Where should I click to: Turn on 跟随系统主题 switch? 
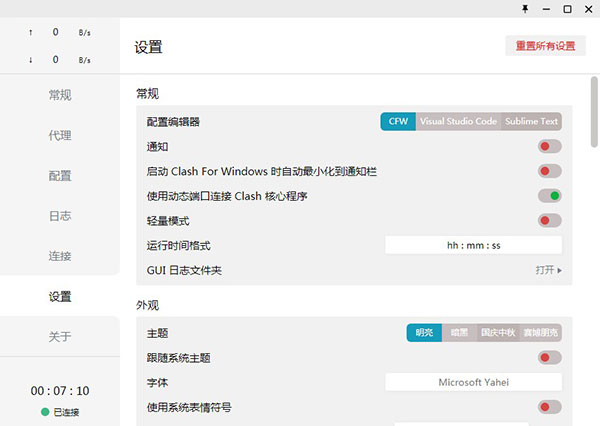[549, 357]
